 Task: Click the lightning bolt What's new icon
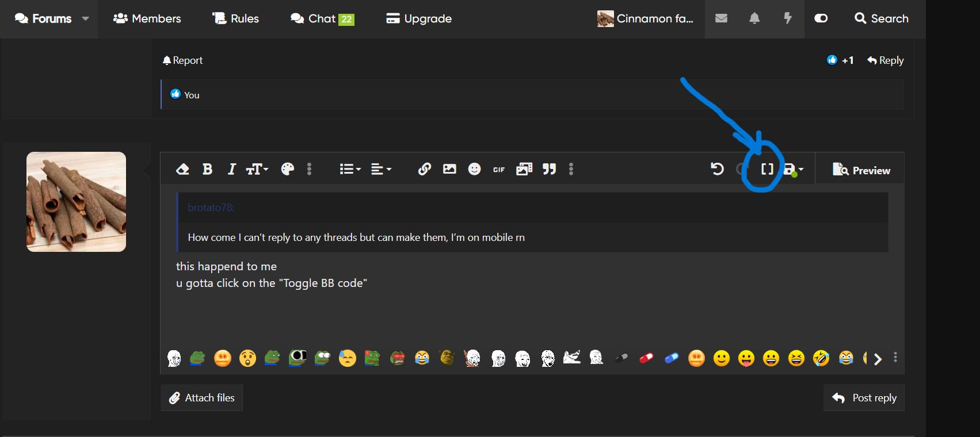788,18
